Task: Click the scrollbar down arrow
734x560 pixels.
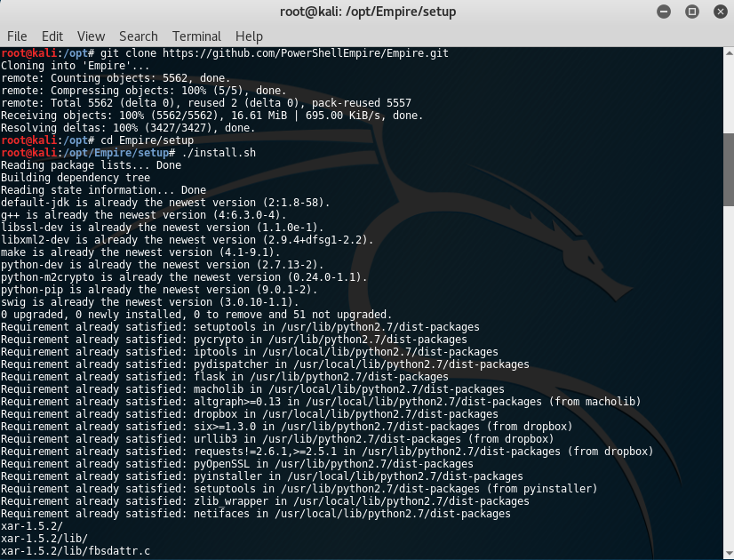Action: click(x=729, y=553)
